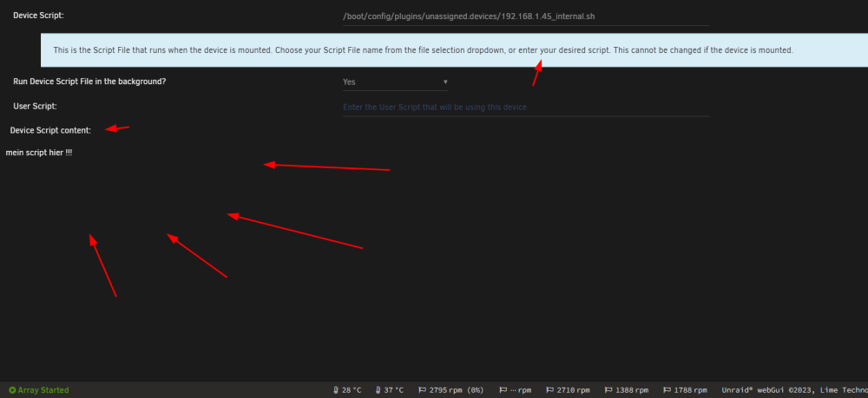The height and width of the screenshot is (398, 868).
Task: Click the Array Started status icon
Action: pyautogui.click(x=12, y=390)
